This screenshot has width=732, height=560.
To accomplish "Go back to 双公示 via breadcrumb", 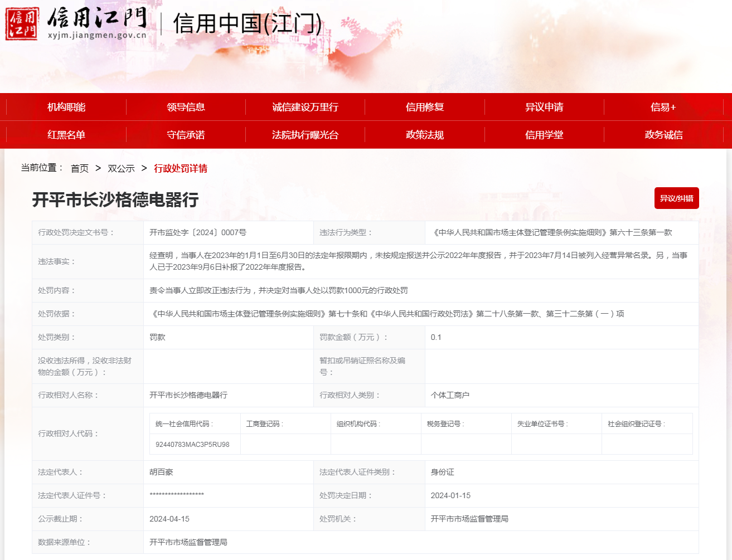I will 121,168.
